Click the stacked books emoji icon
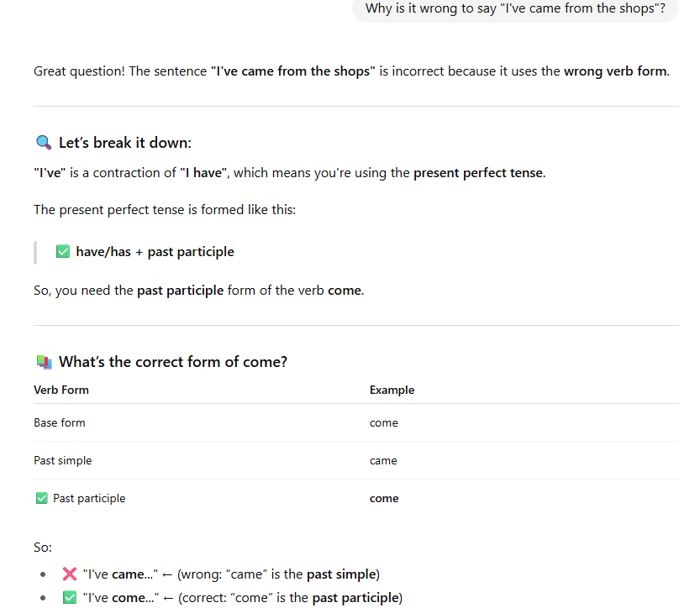Screen dimensions: 700x608 click(x=44, y=362)
